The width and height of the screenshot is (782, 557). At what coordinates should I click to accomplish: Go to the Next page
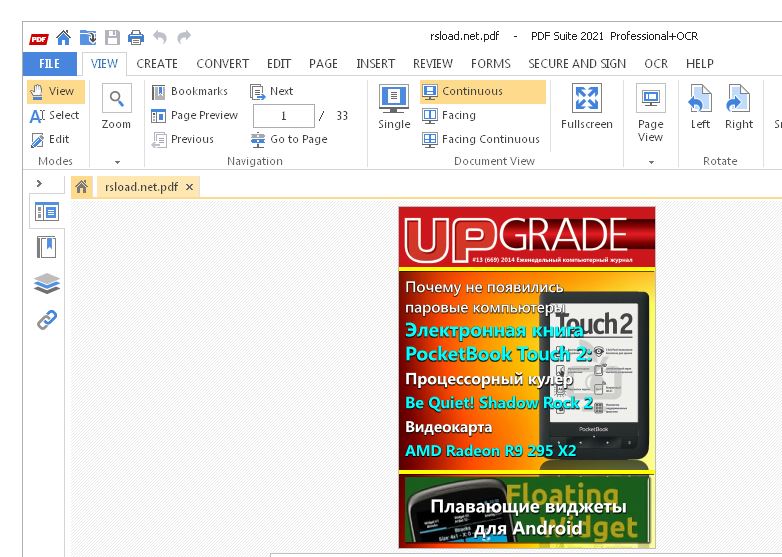pos(272,91)
